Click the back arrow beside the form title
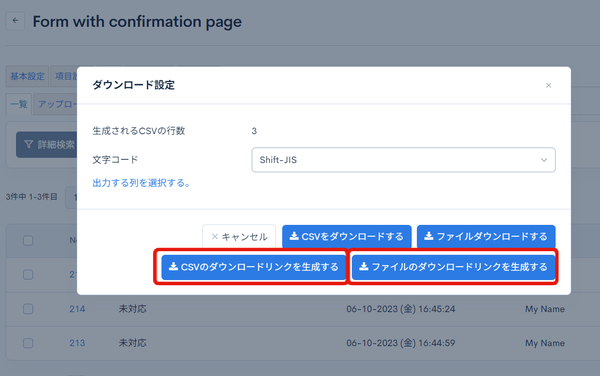600x376 pixels. pos(15,21)
